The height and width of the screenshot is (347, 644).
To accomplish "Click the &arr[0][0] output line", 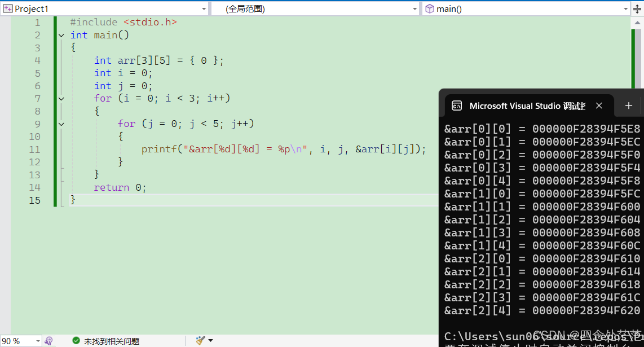I will [x=542, y=129].
